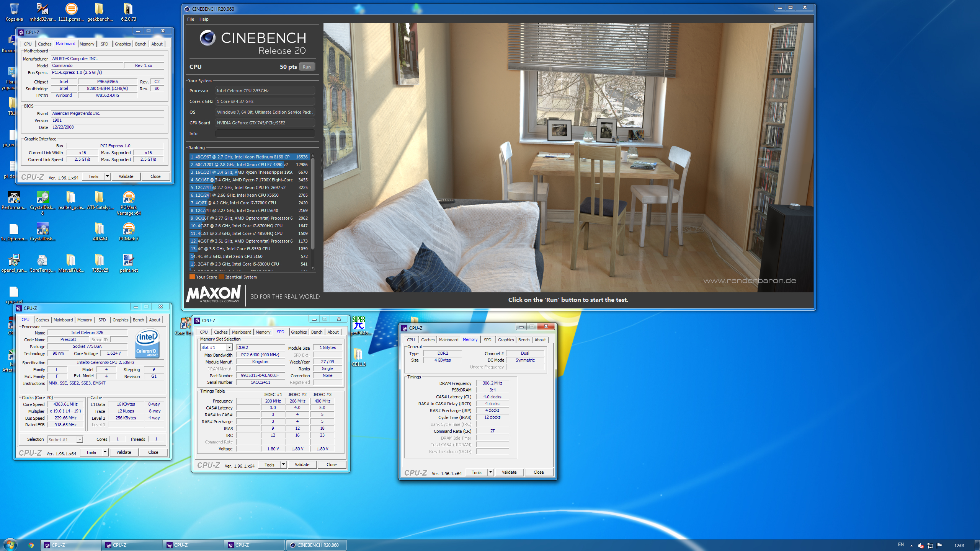This screenshot has height=551, width=980.
Task: Open Tools dropdown arrow in CPU tab CPU-Z window
Action: 105,452
